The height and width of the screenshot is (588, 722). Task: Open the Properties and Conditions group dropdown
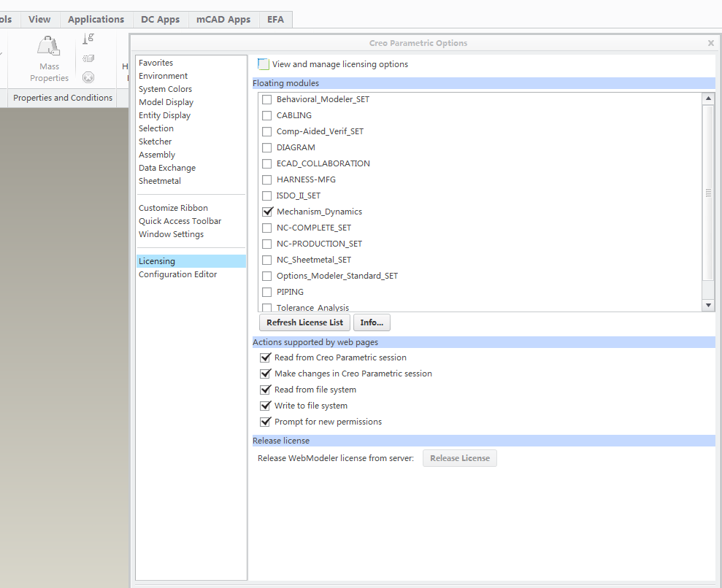click(x=63, y=98)
